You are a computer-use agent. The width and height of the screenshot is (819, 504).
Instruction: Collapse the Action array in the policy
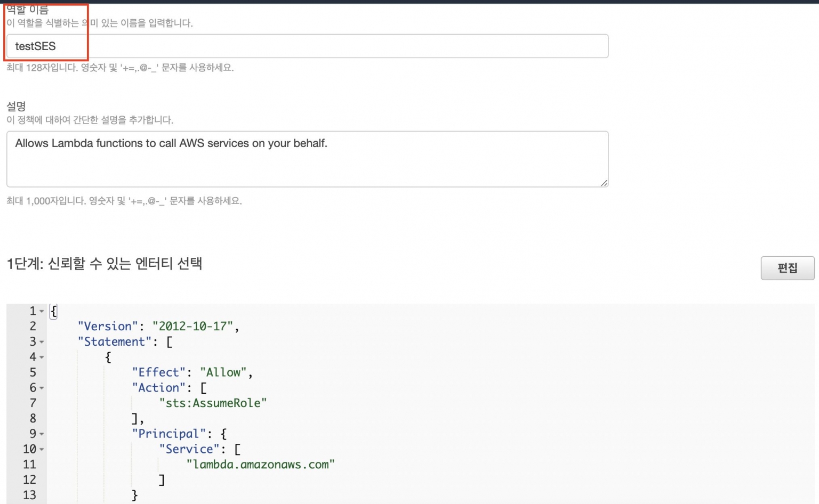(x=41, y=388)
